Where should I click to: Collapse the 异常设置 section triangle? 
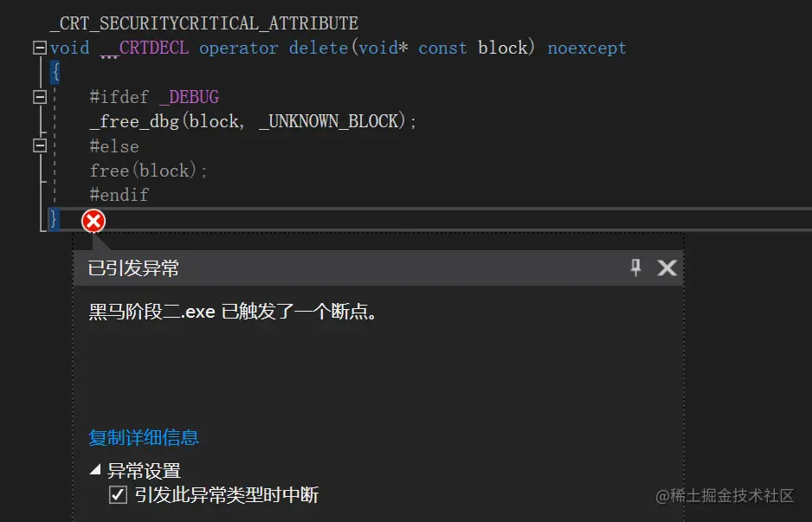point(95,470)
